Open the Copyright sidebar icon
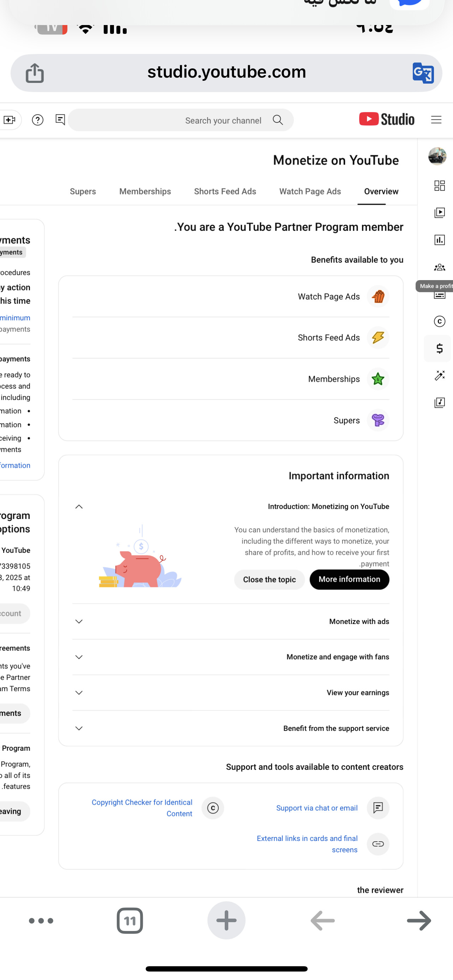This screenshot has width=453, height=980. coord(439,321)
